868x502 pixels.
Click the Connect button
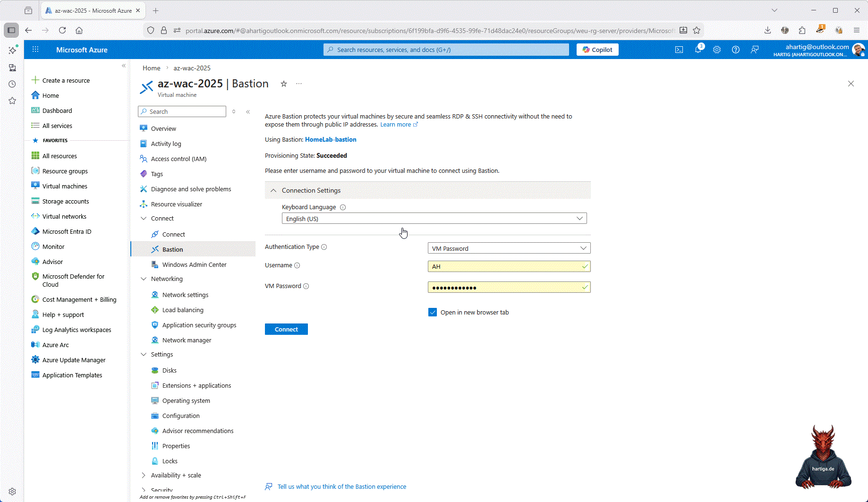286,329
